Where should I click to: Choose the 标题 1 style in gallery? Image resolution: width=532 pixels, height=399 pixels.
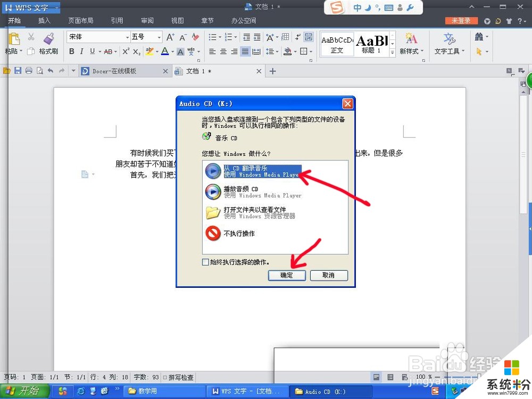point(371,44)
